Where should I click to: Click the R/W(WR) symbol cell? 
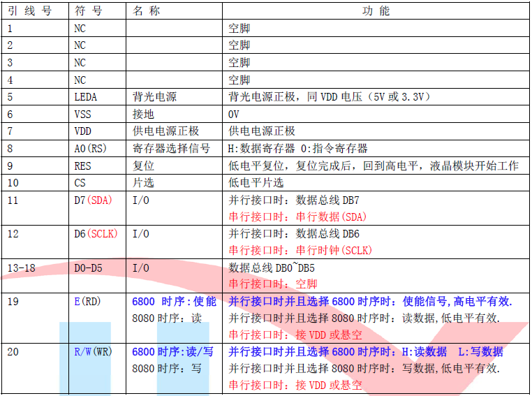click(x=94, y=351)
